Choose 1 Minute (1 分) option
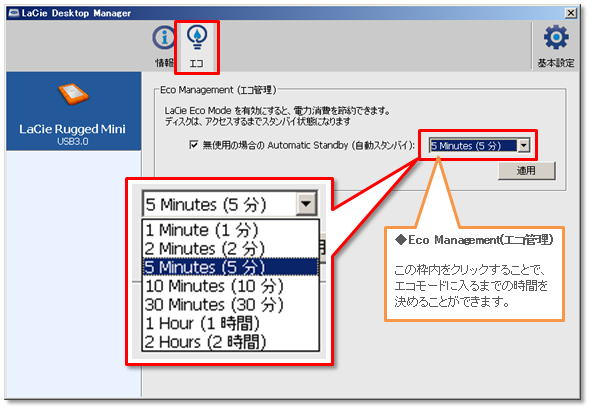591x410 pixels. coord(230,230)
